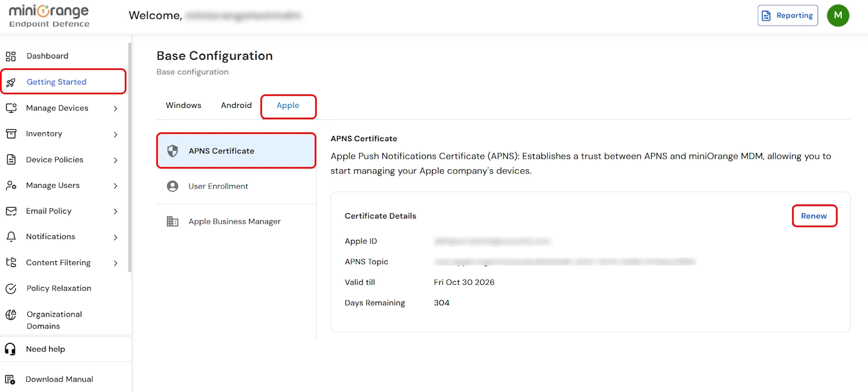Expand the Device Policies submenu chevron

[x=116, y=160]
